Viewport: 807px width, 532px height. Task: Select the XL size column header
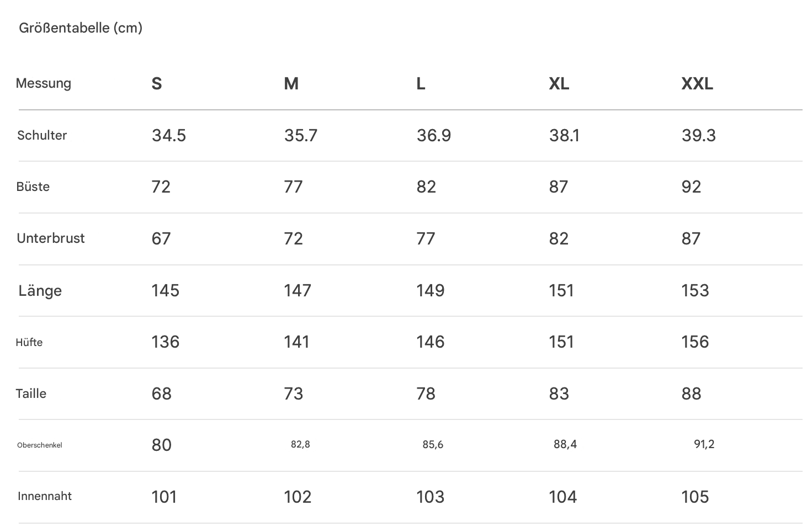(559, 84)
